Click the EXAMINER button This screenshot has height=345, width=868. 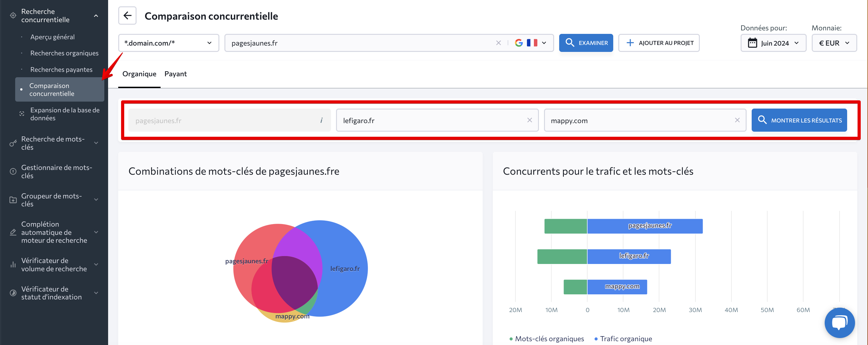point(586,43)
